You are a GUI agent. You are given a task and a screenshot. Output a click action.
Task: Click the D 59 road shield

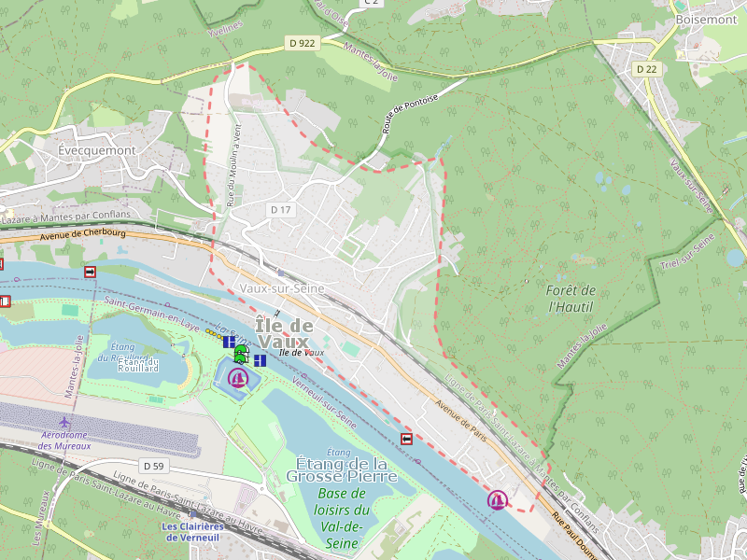[154, 466]
